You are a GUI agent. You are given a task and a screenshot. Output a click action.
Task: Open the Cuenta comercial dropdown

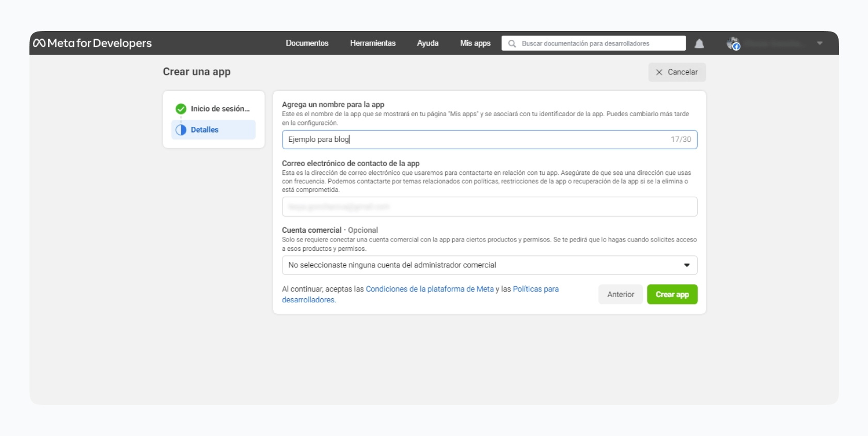490,265
